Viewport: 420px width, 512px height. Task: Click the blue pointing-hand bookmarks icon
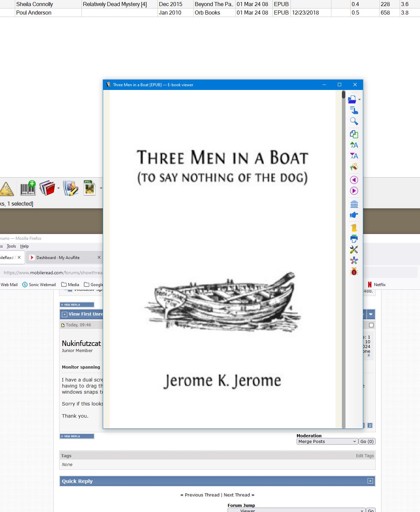click(x=354, y=215)
